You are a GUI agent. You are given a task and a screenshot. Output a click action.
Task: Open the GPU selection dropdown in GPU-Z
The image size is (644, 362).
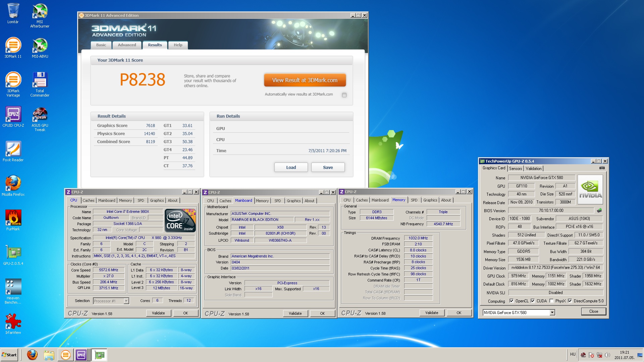click(552, 312)
